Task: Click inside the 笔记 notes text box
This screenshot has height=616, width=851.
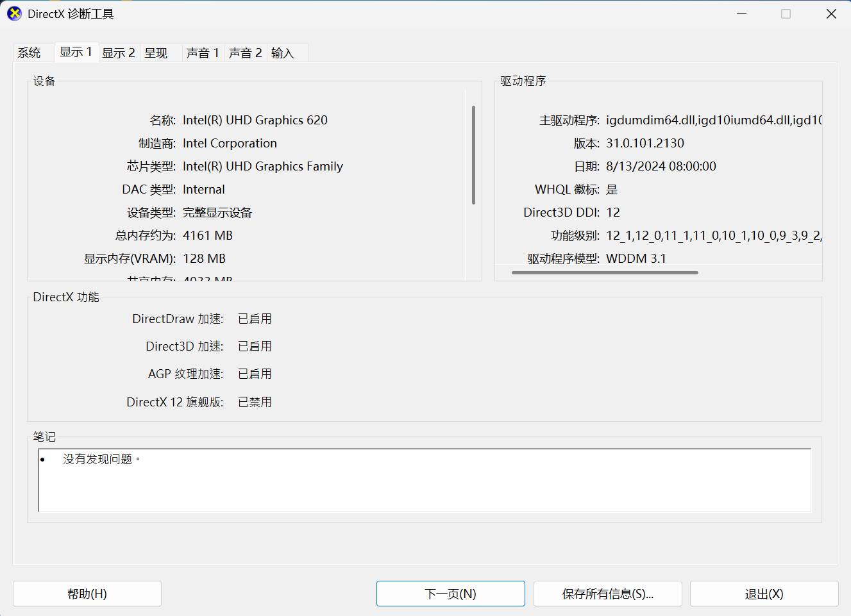Action: pos(425,480)
